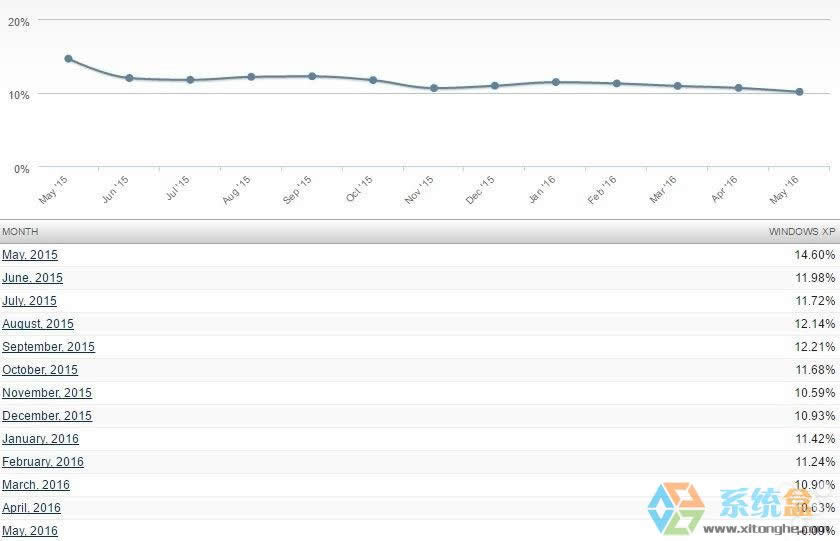Click the August, 2015 month link
840x541 pixels.
point(38,324)
